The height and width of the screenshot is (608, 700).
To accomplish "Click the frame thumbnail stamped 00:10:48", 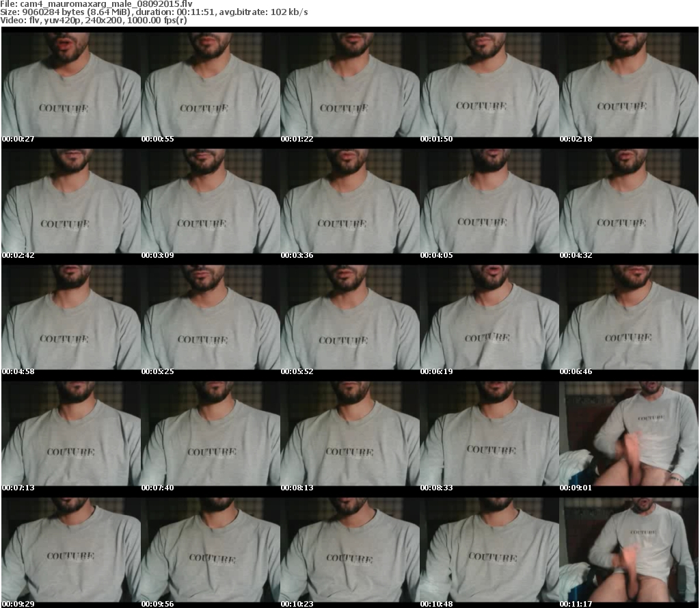I will (489, 549).
